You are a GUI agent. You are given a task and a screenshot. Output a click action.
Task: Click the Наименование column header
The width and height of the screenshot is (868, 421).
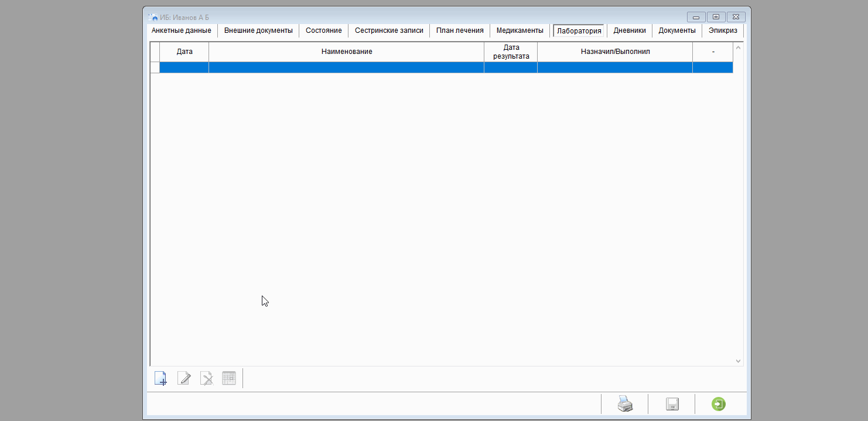click(x=346, y=52)
